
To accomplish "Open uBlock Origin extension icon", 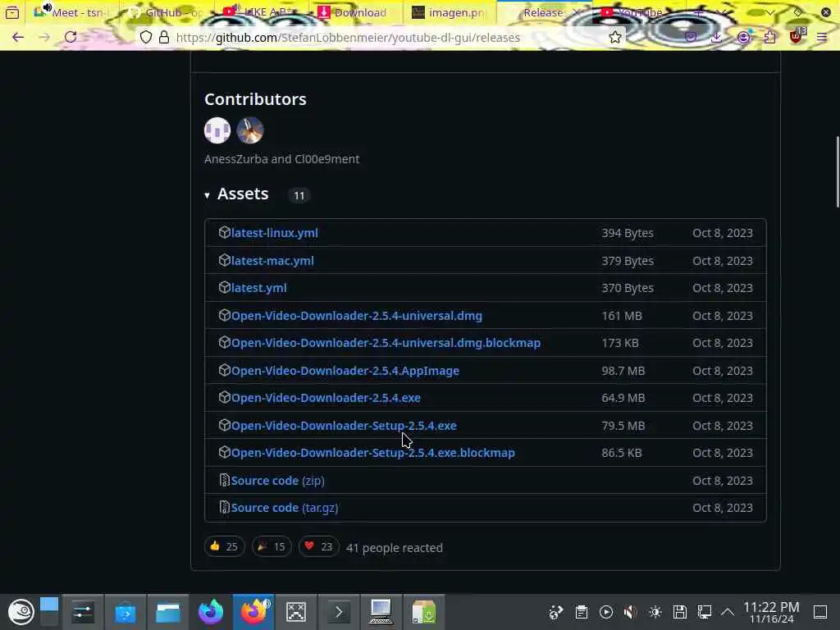I will 796,36.
